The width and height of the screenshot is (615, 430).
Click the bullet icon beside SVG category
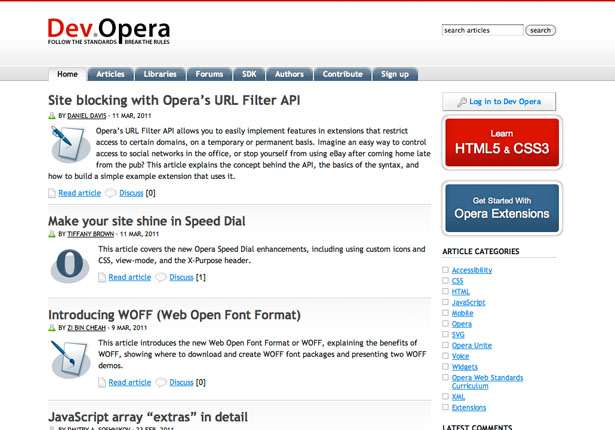point(445,334)
